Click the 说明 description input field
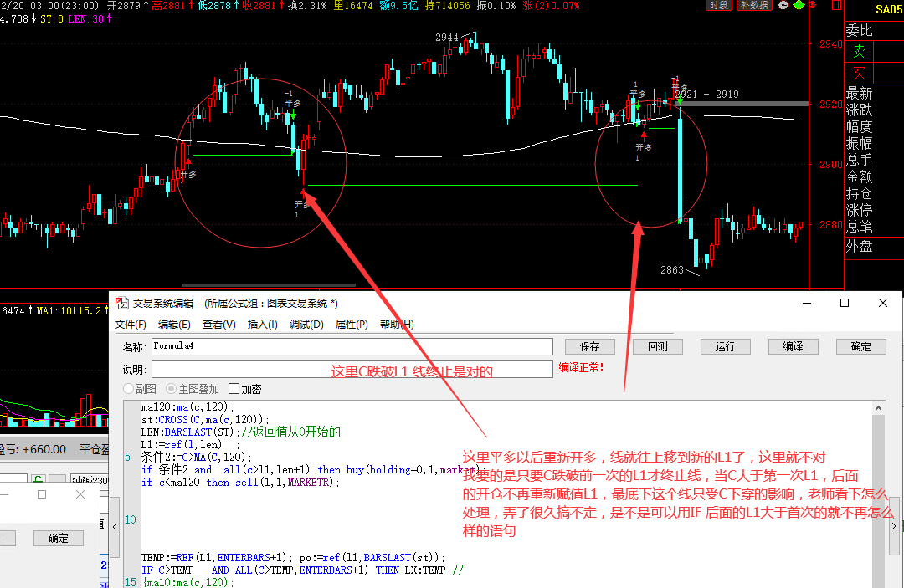This screenshot has height=588, width=904. [352, 369]
